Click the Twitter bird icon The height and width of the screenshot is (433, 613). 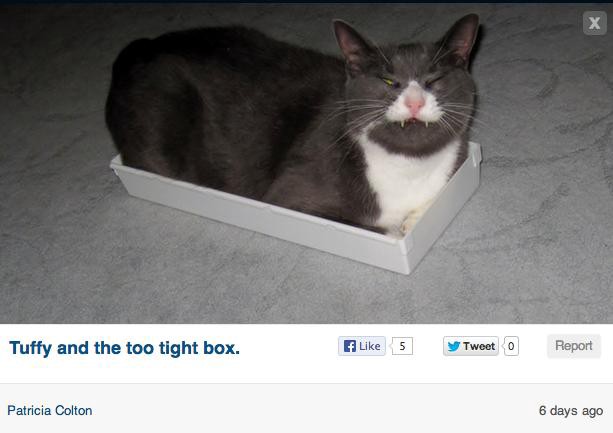pos(453,346)
